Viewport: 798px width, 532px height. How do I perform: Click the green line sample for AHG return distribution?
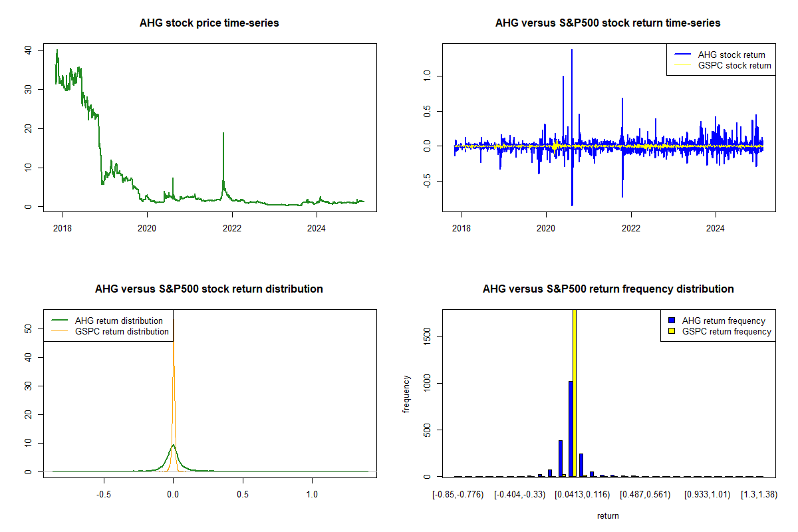(60, 321)
